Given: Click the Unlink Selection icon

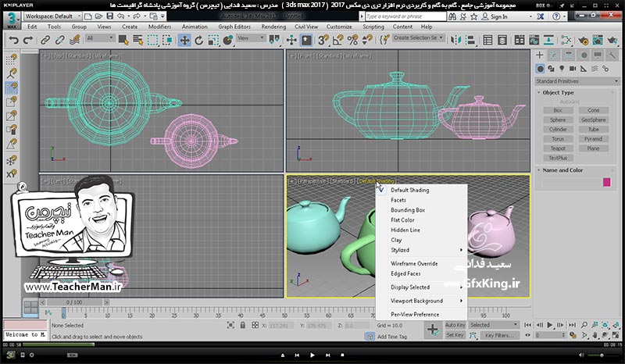Looking at the screenshot, I should [60, 41].
